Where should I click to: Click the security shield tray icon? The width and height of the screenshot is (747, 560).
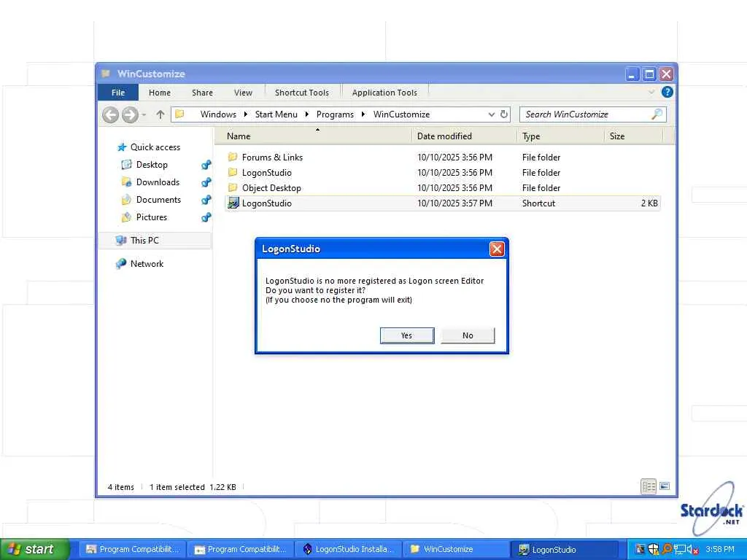653,550
